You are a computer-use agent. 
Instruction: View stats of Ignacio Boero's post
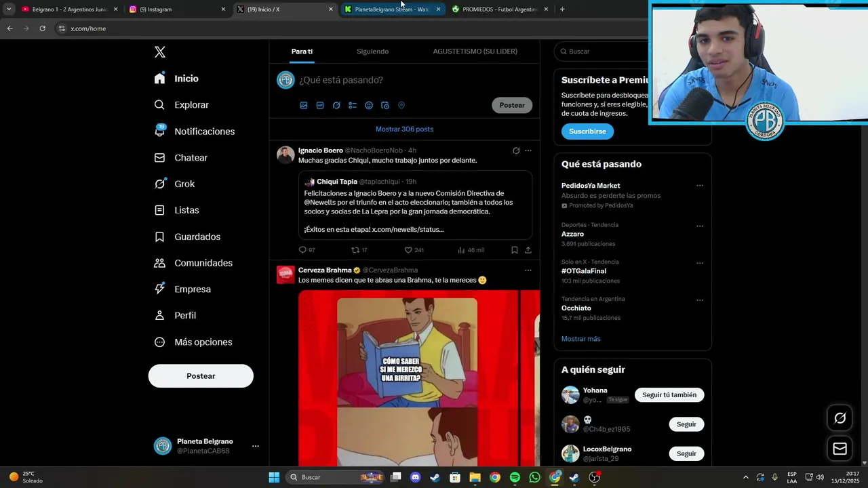tap(471, 250)
